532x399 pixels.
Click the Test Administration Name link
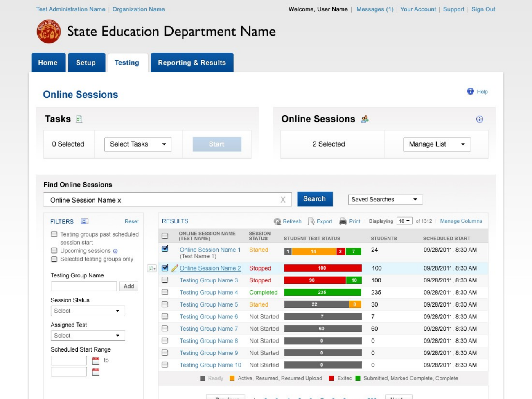tap(71, 9)
